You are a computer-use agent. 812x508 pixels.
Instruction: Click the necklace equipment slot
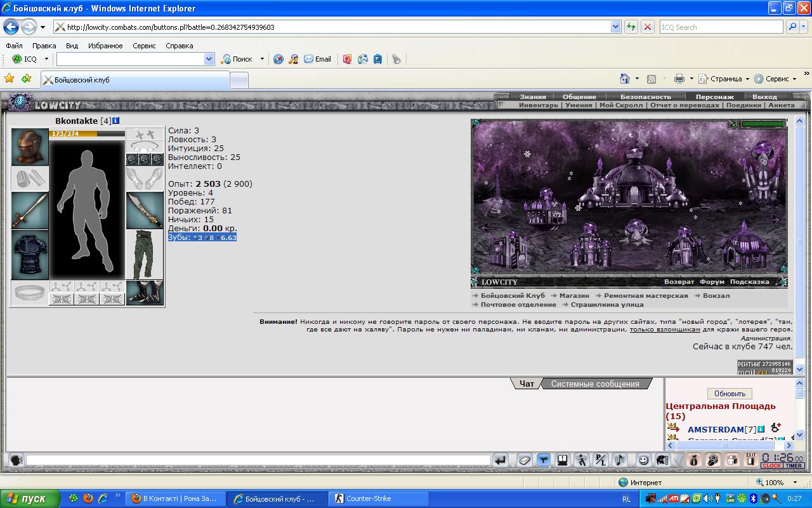point(145,146)
